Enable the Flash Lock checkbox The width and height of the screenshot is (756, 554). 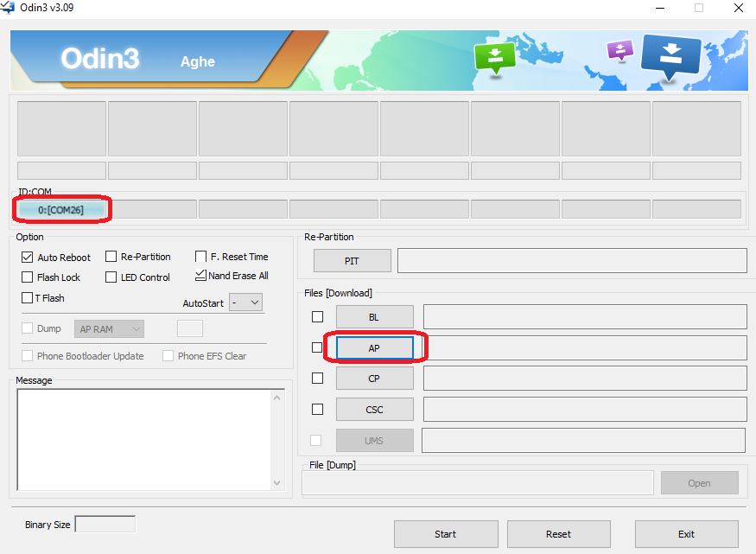tap(27, 277)
